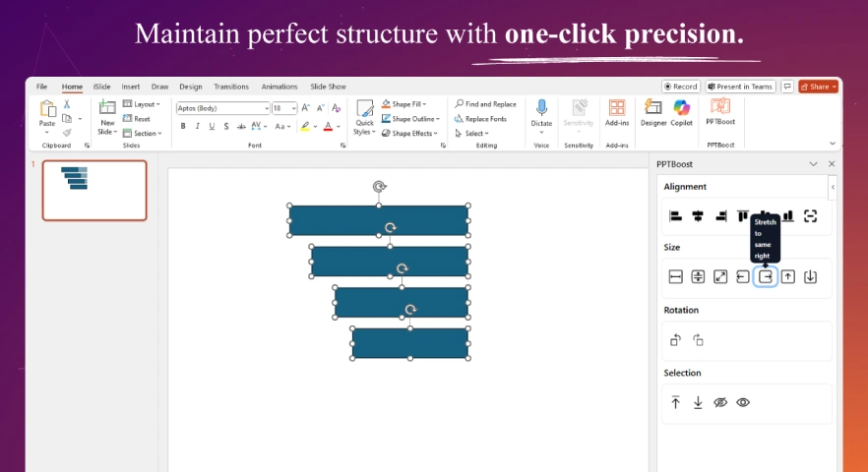Show shapes using the open eye icon
Image resolution: width=868 pixels, height=472 pixels.
743,402
